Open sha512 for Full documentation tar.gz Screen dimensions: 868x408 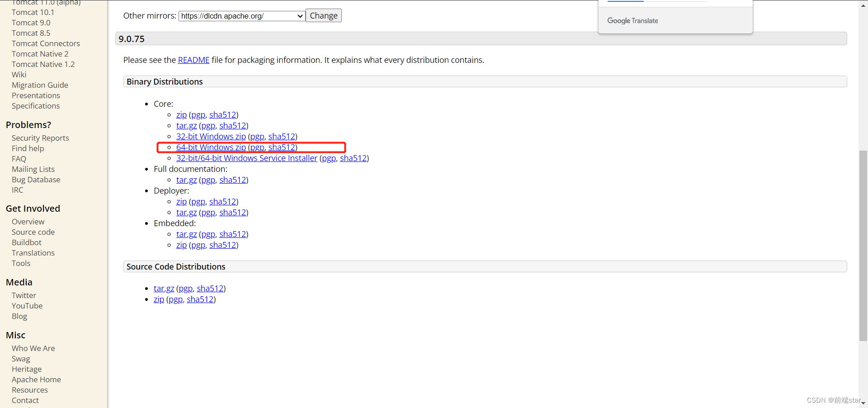point(233,180)
